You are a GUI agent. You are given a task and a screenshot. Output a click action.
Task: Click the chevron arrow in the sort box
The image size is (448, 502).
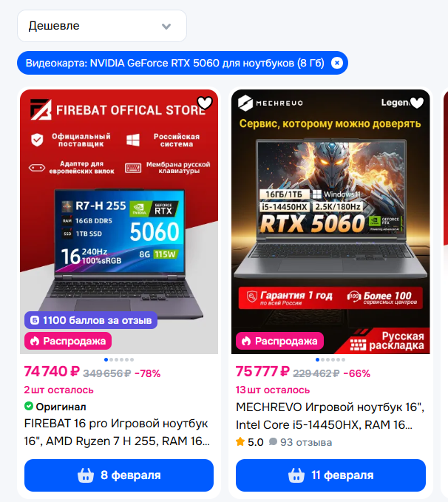click(x=166, y=27)
